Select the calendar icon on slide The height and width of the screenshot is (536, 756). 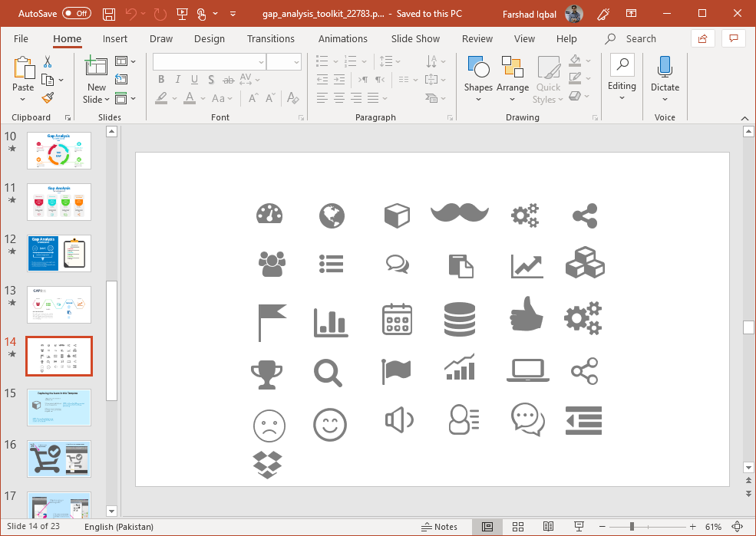(397, 319)
